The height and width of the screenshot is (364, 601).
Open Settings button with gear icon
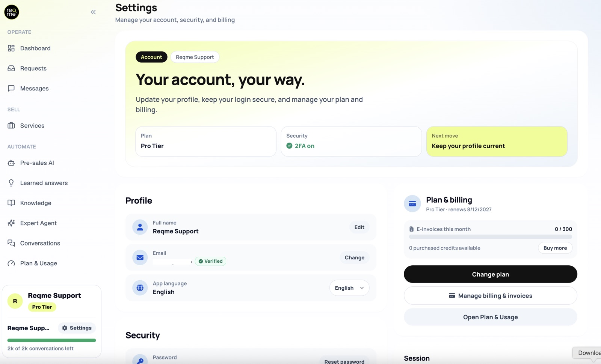[77, 328]
